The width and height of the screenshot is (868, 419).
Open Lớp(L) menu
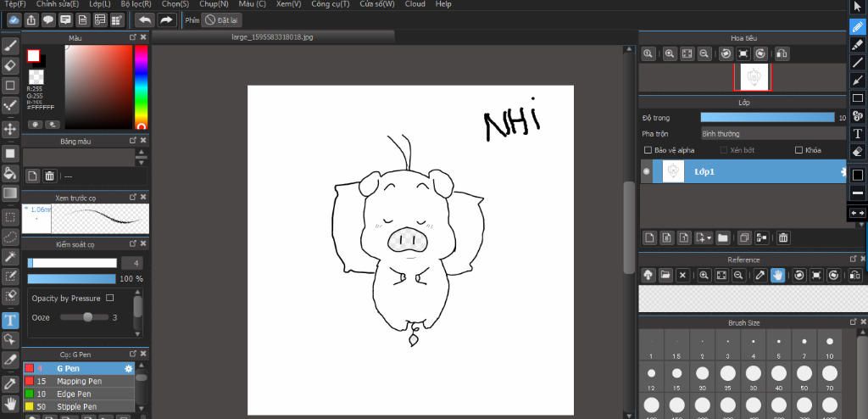pos(100,4)
